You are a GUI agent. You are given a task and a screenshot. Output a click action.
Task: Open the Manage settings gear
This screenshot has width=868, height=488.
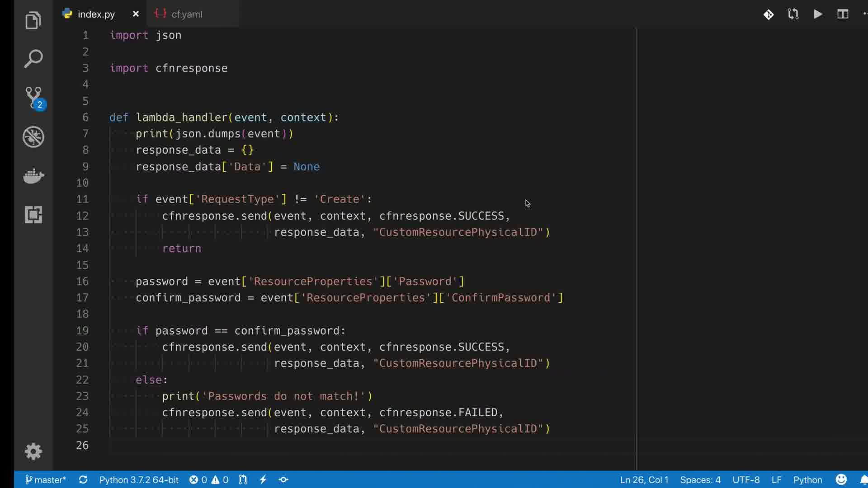point(33,451)
